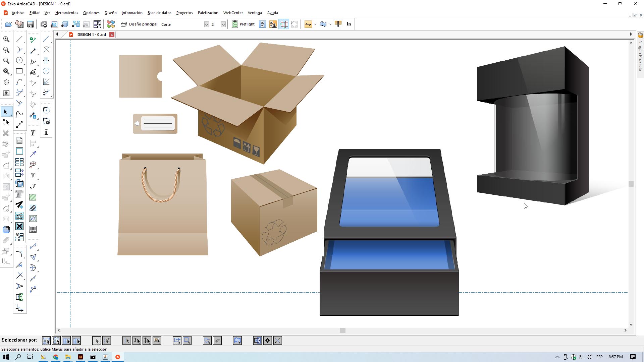Select the Rectangle drawing tool
644x362 pixels.
tap(19, 71)
